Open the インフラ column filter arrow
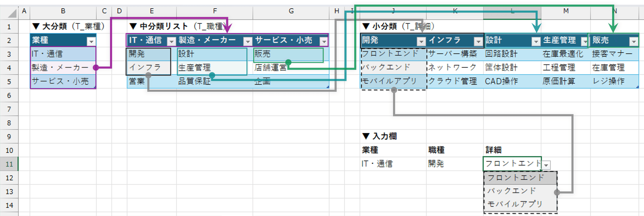 tap(478, 41)
